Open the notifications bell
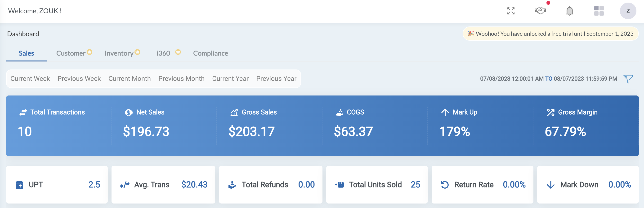The height and width of the screenshot is (208, 644). click(x=569, y=11)
